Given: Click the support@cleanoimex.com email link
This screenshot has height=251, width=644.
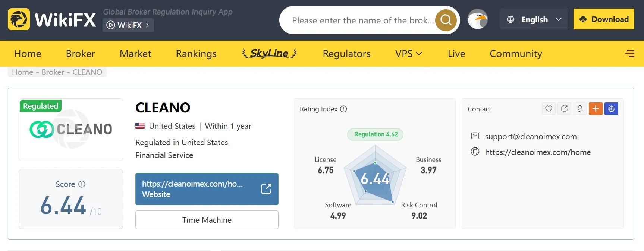Looking at the screenshot, I should 531,137.
